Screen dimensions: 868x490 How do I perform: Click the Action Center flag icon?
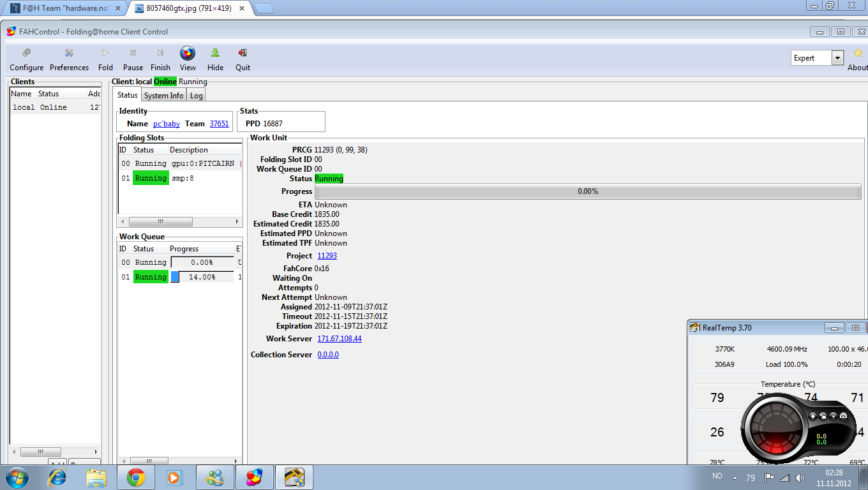(769, 477)
